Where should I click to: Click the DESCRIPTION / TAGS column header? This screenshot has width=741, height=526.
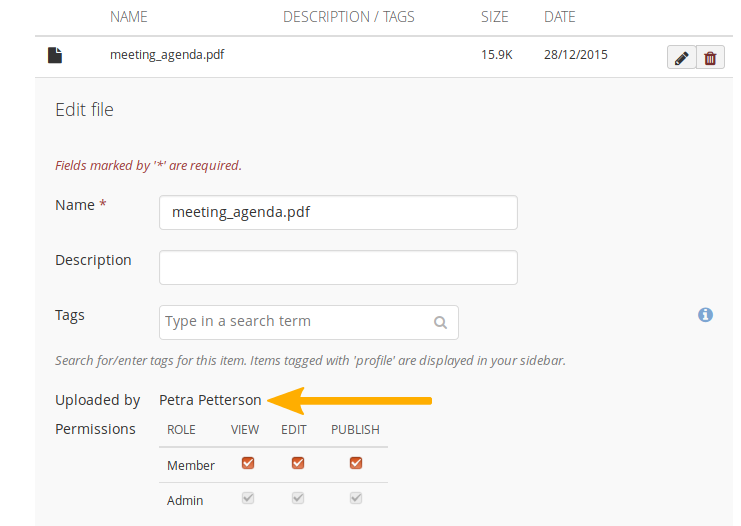(x=349, y=17)
